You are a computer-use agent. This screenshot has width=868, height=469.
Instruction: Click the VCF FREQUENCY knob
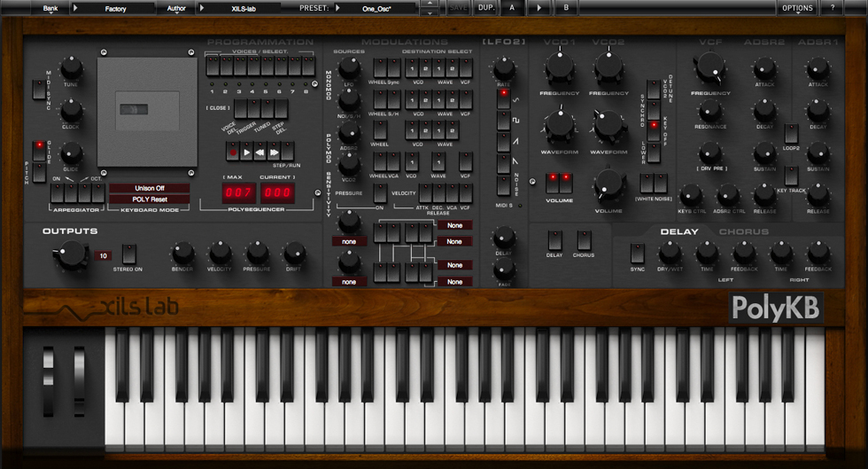coord(709,67)
